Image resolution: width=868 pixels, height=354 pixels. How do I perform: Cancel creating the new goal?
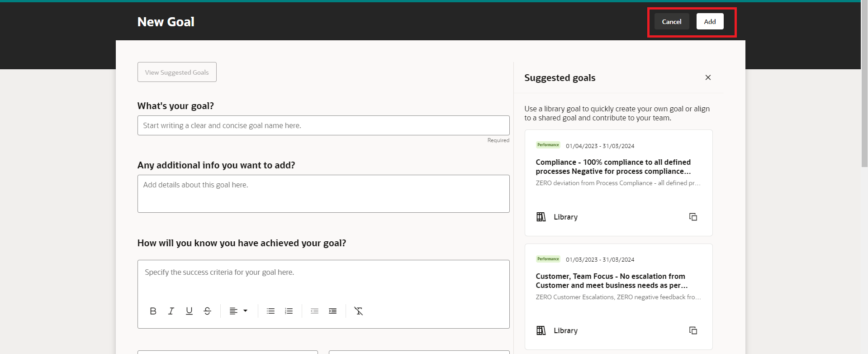pos(671,21)
